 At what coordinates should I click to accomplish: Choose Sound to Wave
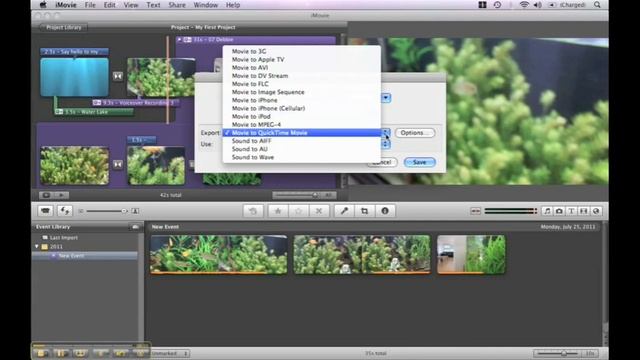coord(302,158)
